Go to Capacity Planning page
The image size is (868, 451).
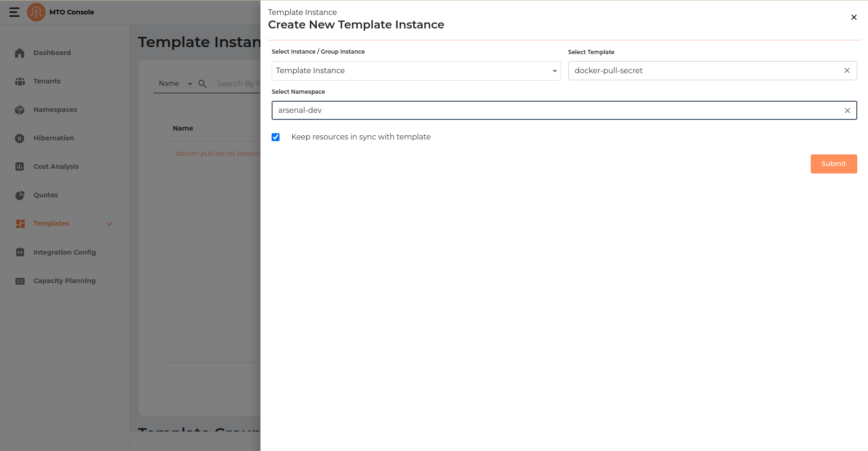tap(64, 281)
